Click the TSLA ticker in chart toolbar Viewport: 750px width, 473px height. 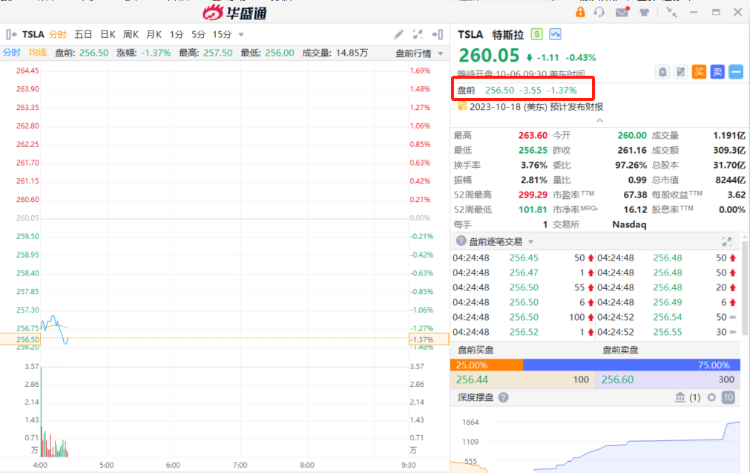[33, 34]
